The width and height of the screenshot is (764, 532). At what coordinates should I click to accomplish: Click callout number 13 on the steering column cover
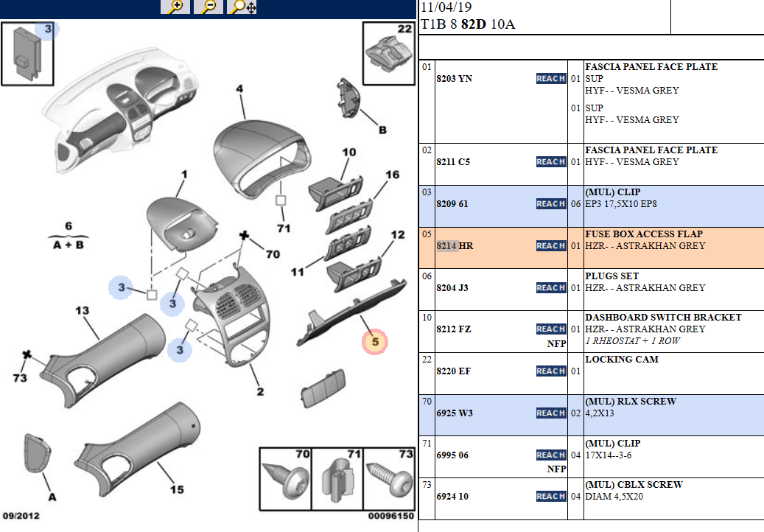click(x=83, y=310)
